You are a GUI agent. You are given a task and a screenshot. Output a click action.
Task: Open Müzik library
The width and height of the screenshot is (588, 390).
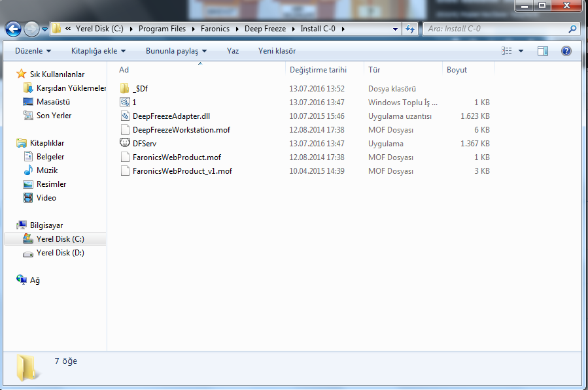[47, 171]
